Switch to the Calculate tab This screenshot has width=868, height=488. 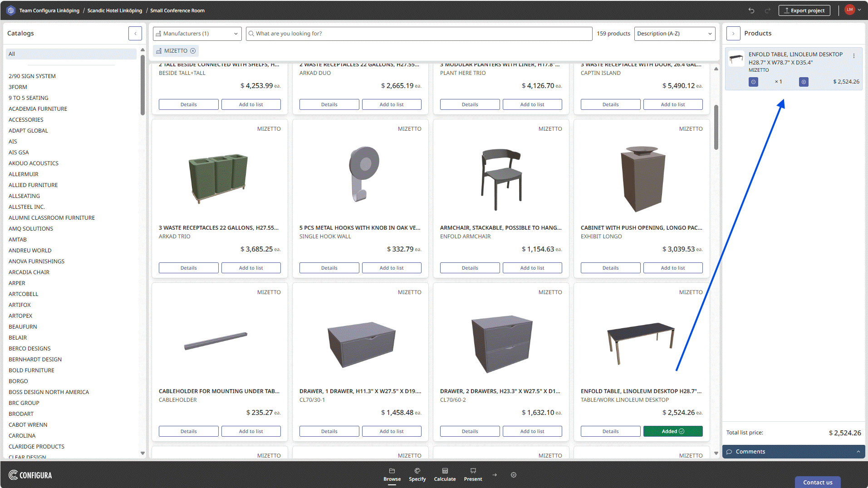tap(445, 475)
